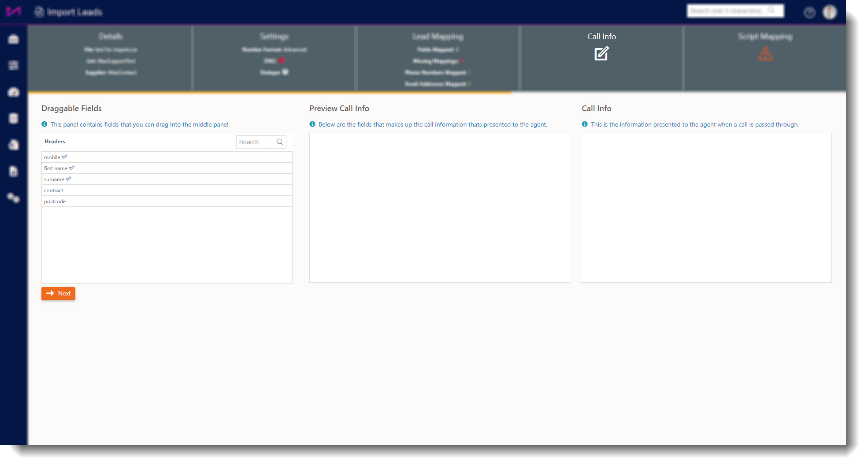Image resolution: width=868 pixels, height=467 pixels.
Task: Open the fifth sidebar icon
Action: (x=14, y=145)
